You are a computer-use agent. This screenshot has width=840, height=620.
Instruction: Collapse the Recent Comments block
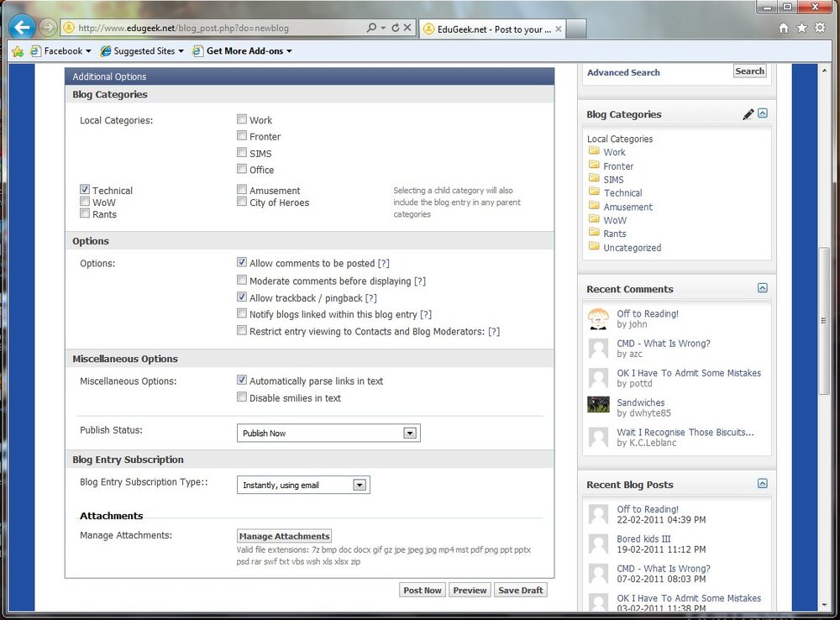(763, 288)
